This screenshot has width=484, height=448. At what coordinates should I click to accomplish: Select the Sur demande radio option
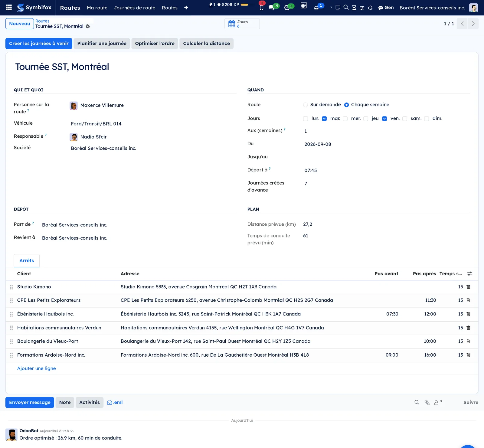(306, 105)
